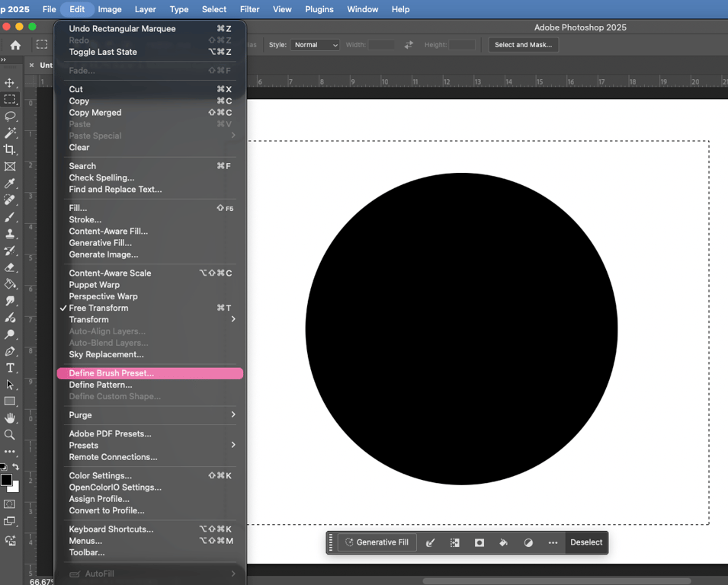This screenshot has height=585, width=728.
Task: Select the Eyedropper tool
Action: point(9,184)
